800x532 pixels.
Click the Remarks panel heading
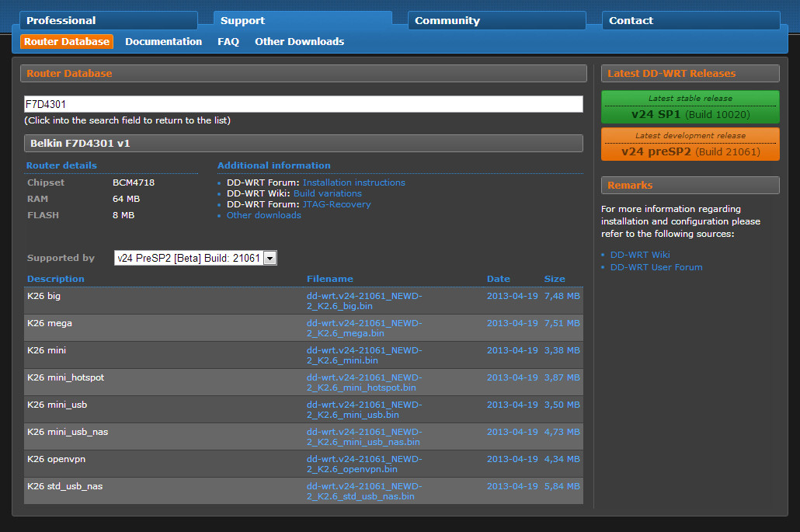pyautogui.click(x=690, y=185)
